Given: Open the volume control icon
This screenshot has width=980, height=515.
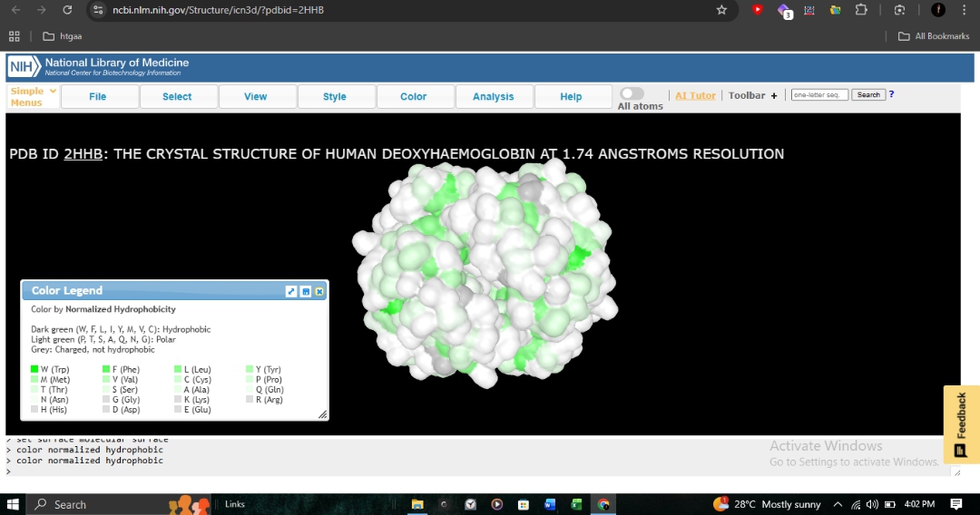Looking at the screenshot, I should point(873,504).
